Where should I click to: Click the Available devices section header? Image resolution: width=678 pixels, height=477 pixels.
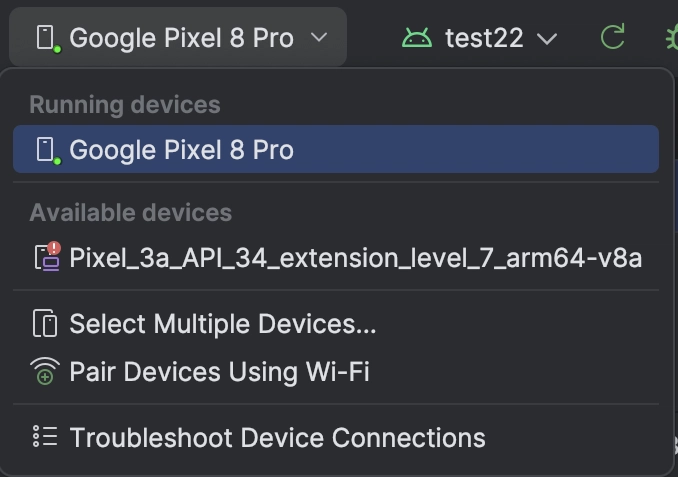pos(131,213)
